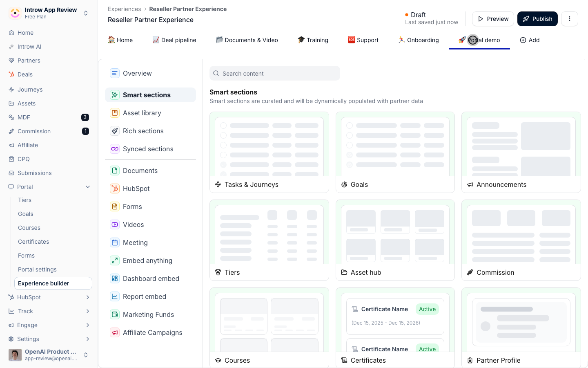Image resolution: width=588 pixels, height=368 pixels.
Task: Open the Onboarding tab
Action: 419,40
